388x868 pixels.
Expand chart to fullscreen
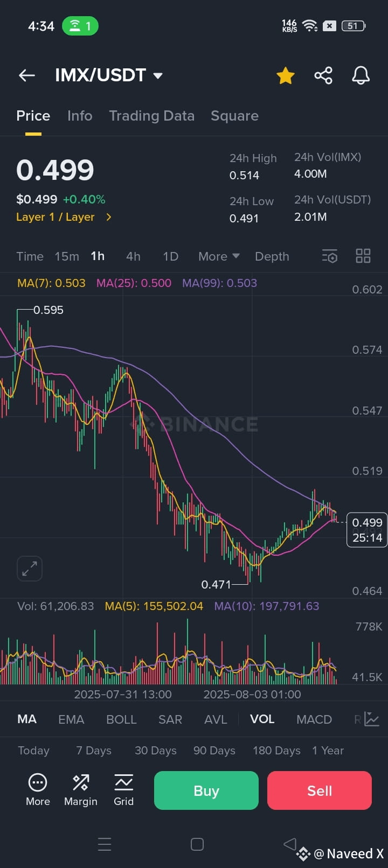tap(30, 569)
